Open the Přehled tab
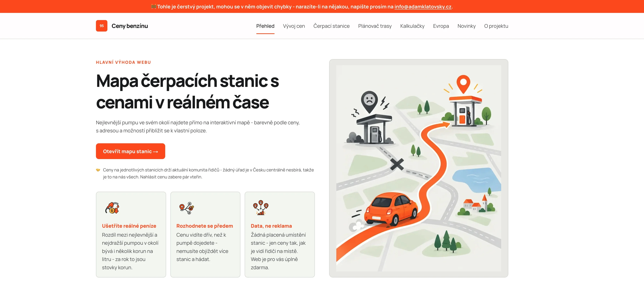The height and width of the screenshot is (297, 644). (265, 26)
